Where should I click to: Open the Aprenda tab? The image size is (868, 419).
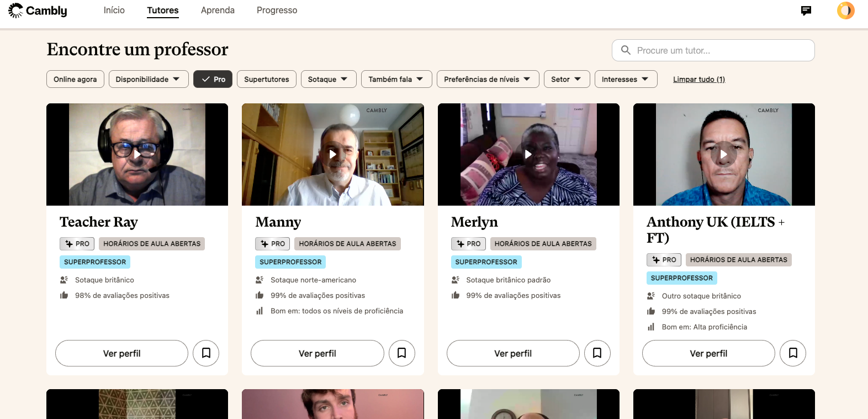(218, 11)
